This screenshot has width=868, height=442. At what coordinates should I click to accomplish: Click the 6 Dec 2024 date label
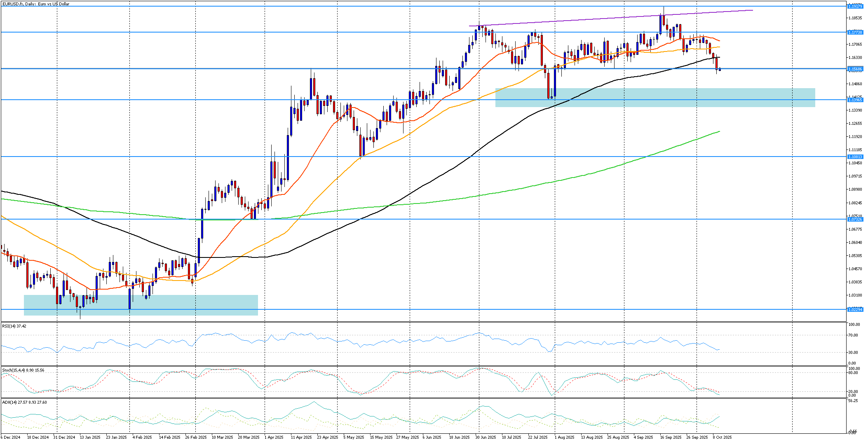tap(10, 437)
